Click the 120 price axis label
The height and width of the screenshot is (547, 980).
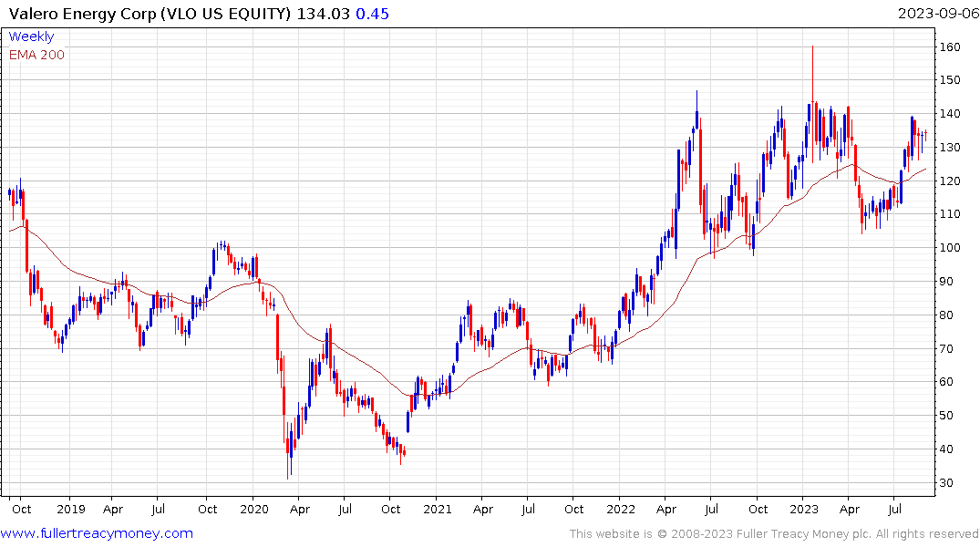tap(949, 181)
